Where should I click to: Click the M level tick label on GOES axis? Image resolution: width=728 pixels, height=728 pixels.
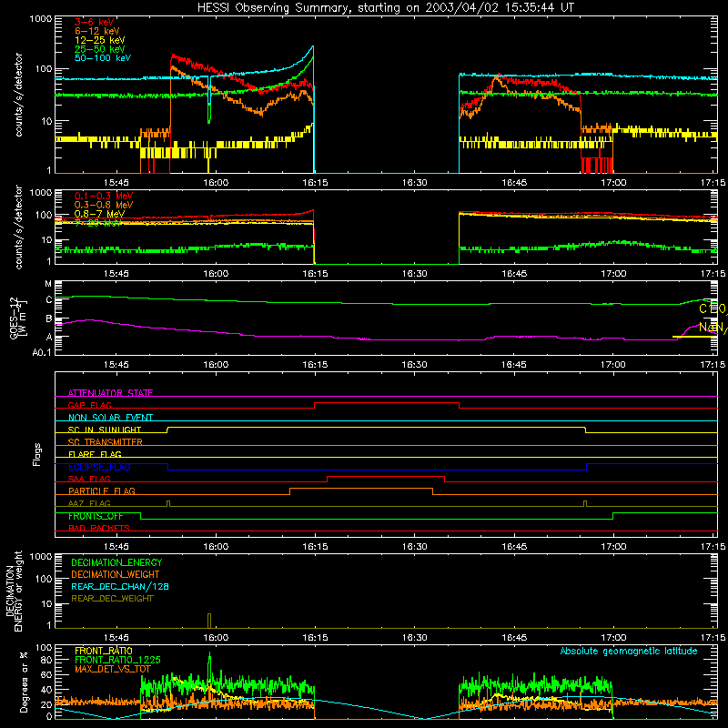pos(48,284)
